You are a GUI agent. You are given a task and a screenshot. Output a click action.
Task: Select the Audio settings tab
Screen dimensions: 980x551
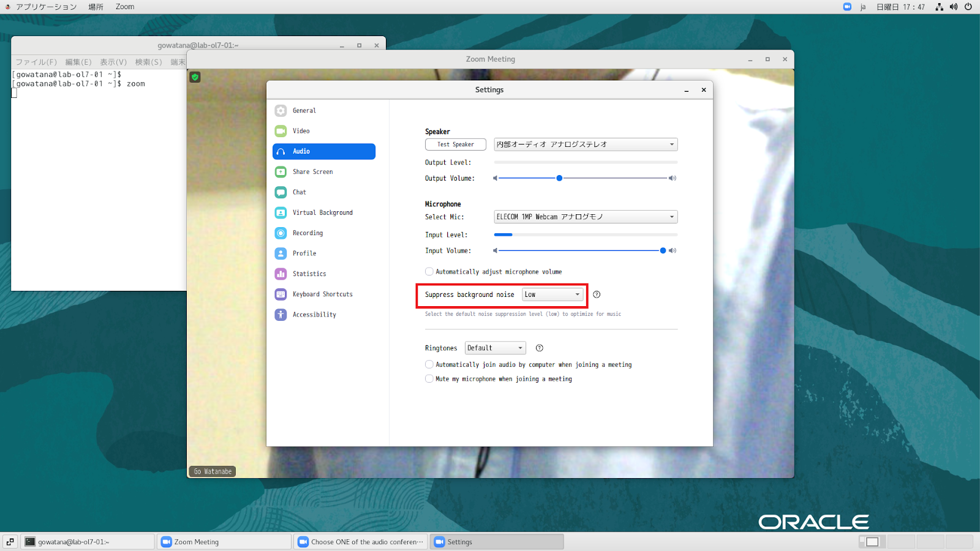point(324,151)
